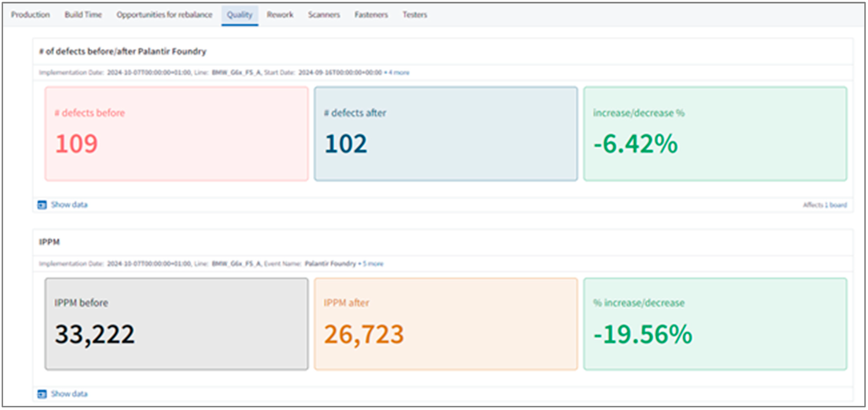Click the IPPM after 26,723 card
This screenshot has height=410, width=868.
click(446, 324)
